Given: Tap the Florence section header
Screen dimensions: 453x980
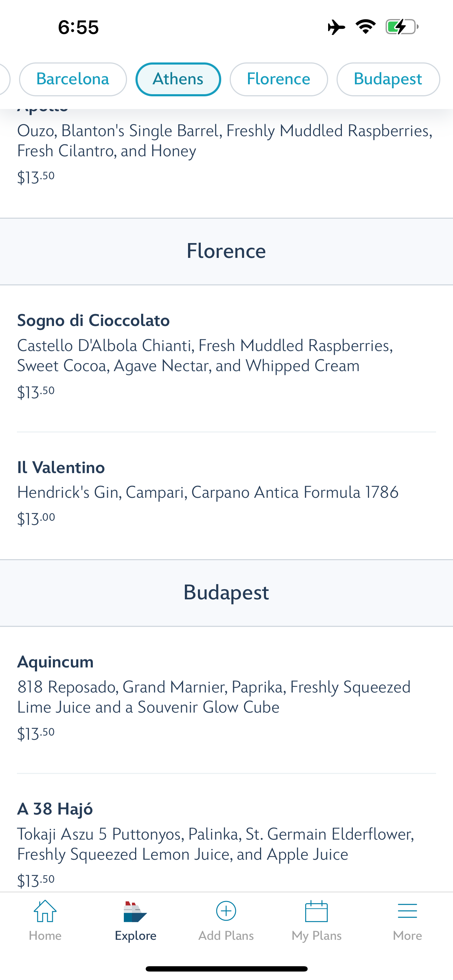Looking at the screenshot, I should click(x=226, y=251).
